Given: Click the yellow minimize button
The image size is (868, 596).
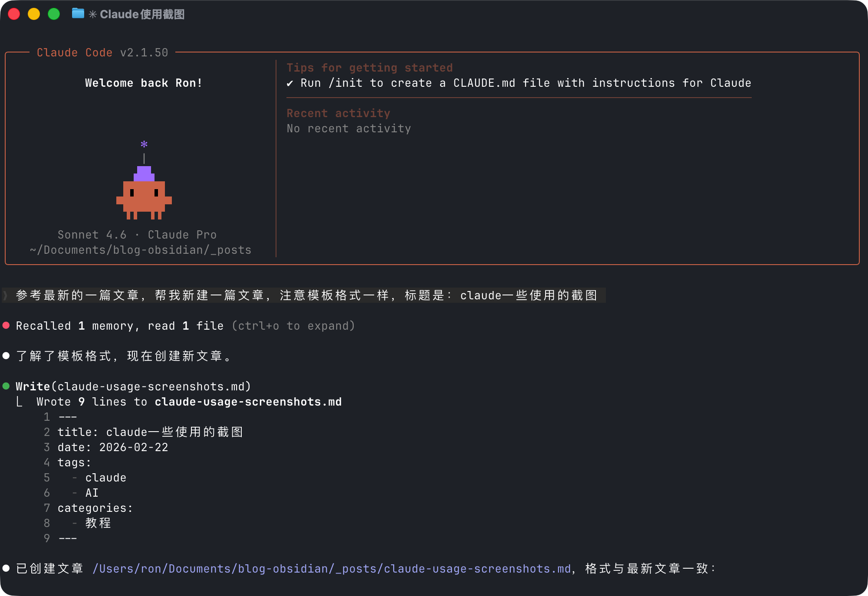Looking at the screenshot, I should (34, 14).
